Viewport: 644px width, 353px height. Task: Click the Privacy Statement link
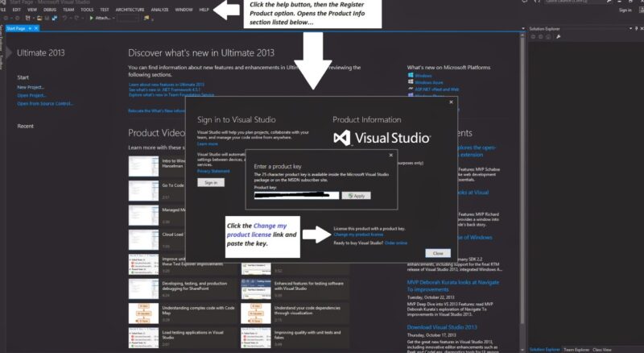pos(213,171)
